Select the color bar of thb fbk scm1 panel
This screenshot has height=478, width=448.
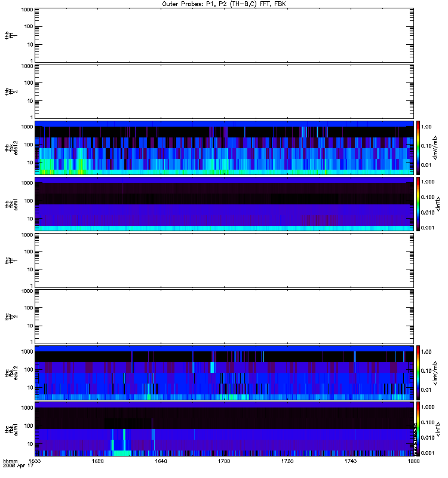(x=418, y=204)
